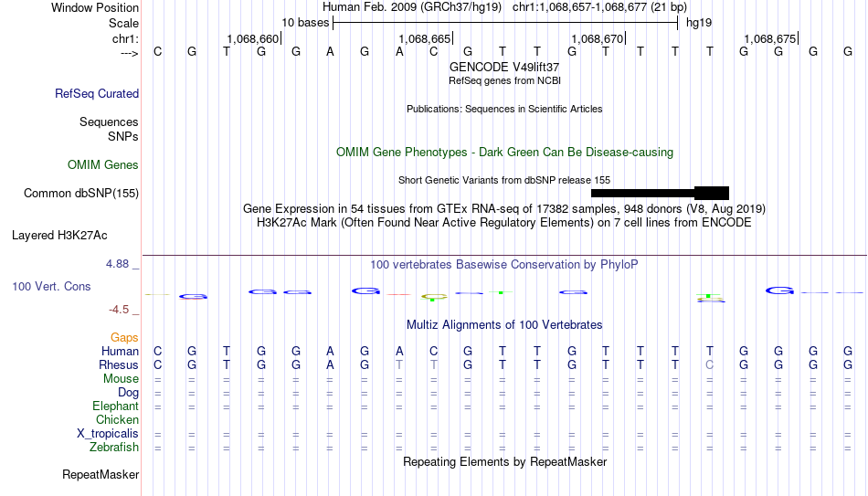Click the Rhesus alignment row label
Viewport: 868px width, 496px height.
coord(119,365)
